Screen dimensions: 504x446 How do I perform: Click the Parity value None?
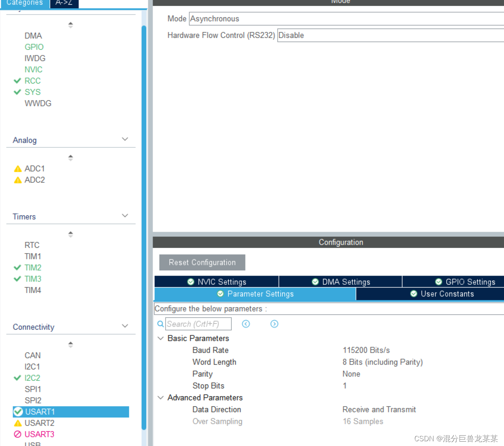[351, 374]
